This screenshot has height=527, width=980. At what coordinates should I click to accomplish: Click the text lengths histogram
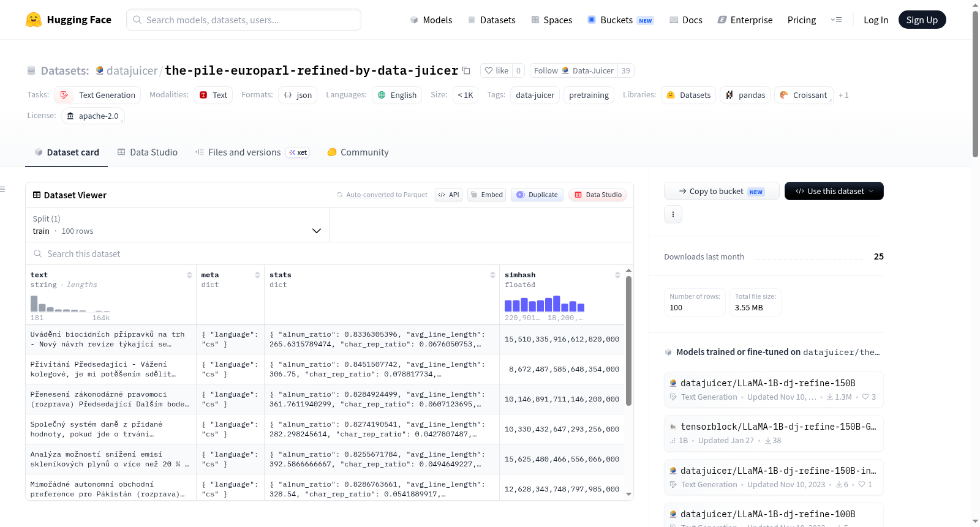click(70, 304)
